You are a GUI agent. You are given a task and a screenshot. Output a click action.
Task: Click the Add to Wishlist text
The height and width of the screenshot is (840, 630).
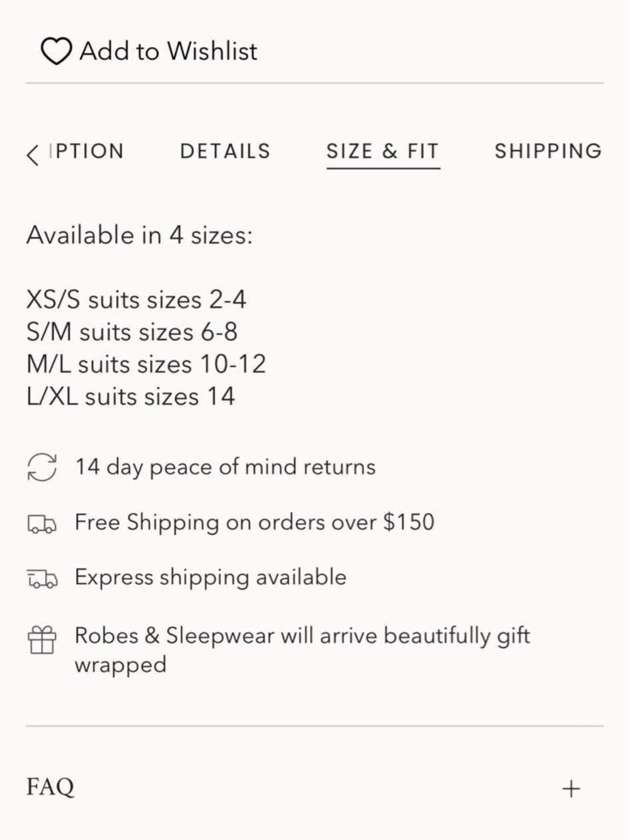tap(168, 51)
